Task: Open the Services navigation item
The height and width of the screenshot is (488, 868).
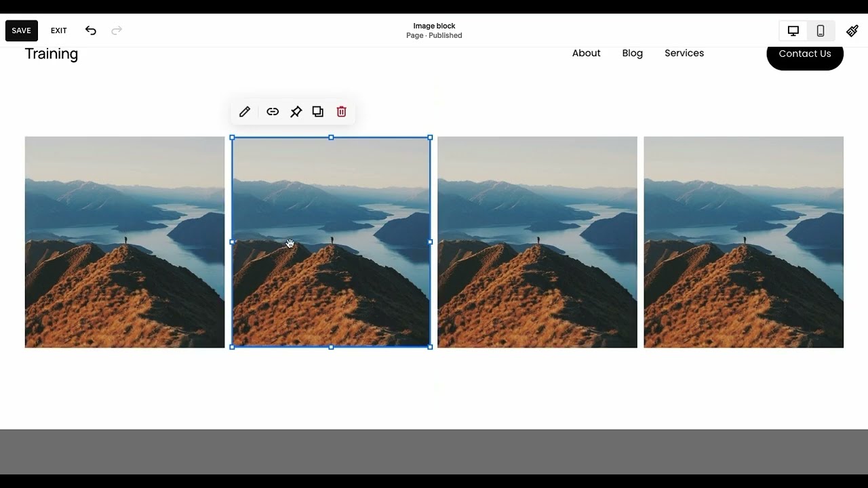Action: pyautogui.click(x=684, y=54)
